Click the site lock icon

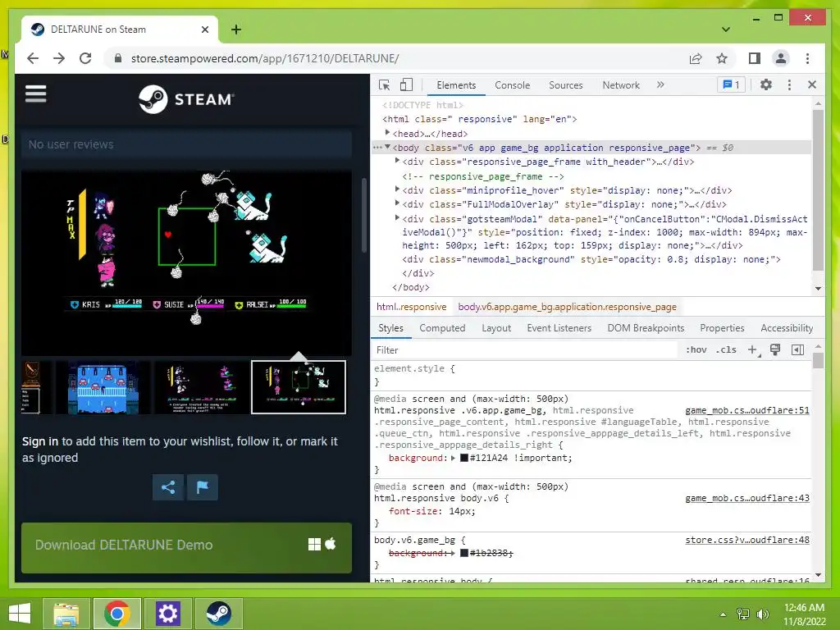point(118,58)
